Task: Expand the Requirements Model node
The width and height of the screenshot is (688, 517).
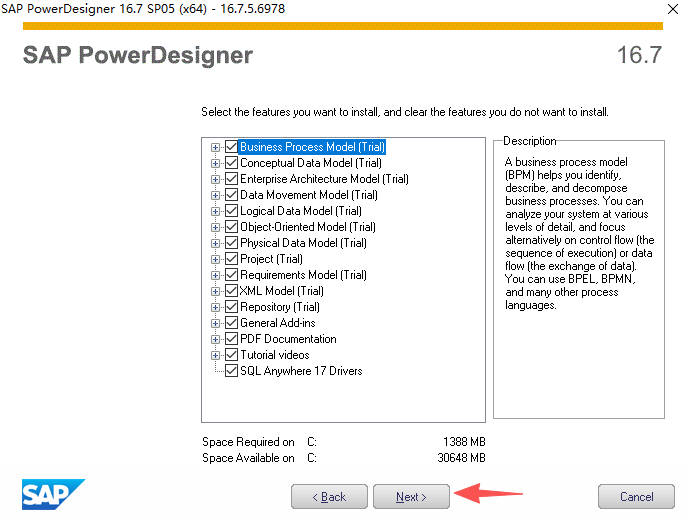Action: pos(215,276)
